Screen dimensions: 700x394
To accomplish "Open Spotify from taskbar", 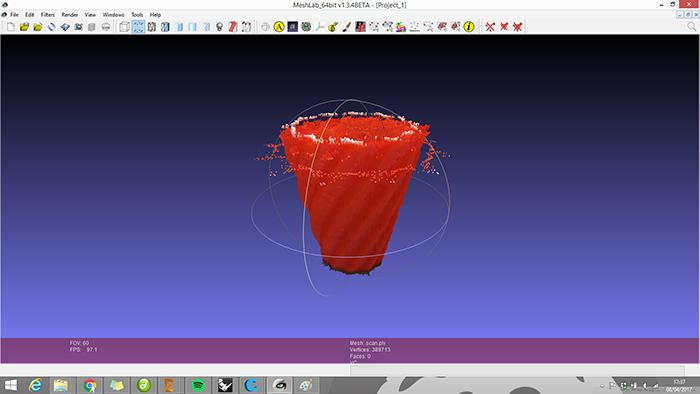I will [x=198, y=385].
